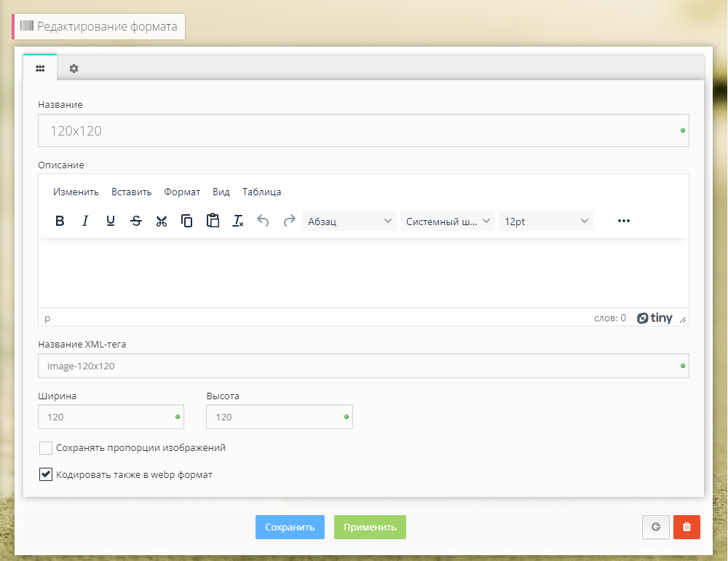Click the paste clipboard icon

(213, 221)
